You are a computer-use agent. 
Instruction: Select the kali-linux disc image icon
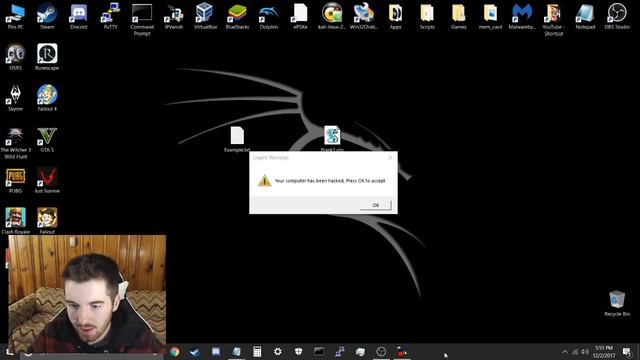point(332,16)
